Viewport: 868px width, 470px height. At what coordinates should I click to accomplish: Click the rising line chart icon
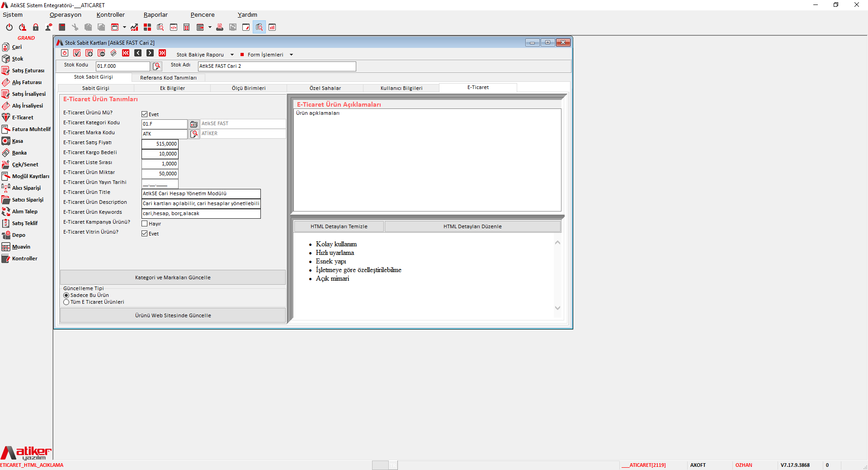(x=134, y=27)
